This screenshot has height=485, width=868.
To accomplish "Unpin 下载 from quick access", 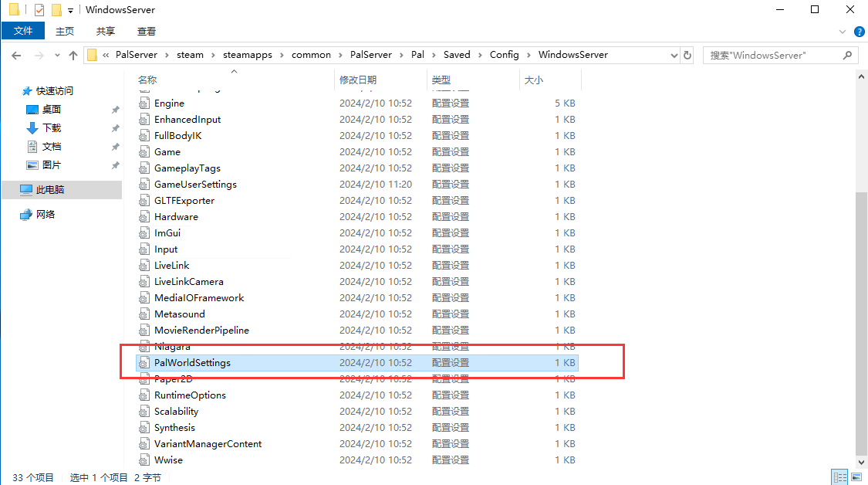I will pos(115,127).
